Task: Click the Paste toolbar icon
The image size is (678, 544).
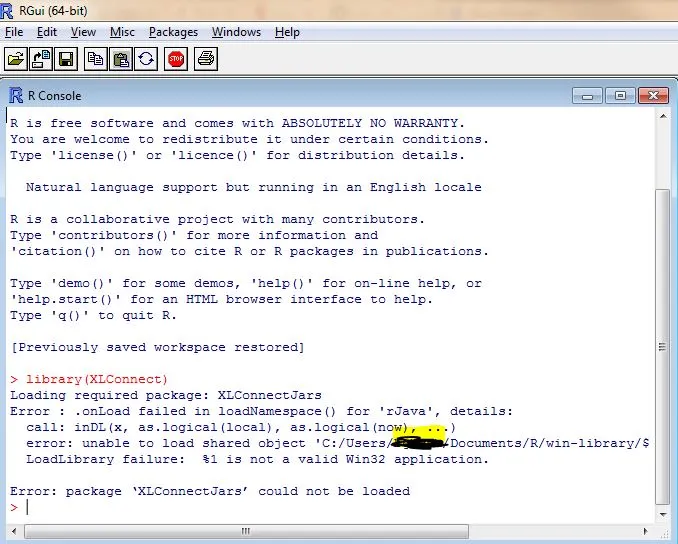Action: [121, 59]
